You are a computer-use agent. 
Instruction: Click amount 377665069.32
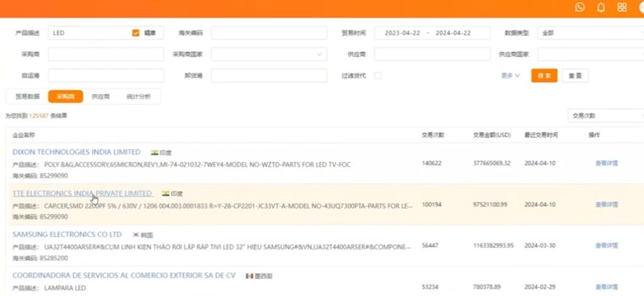(492, 163)
